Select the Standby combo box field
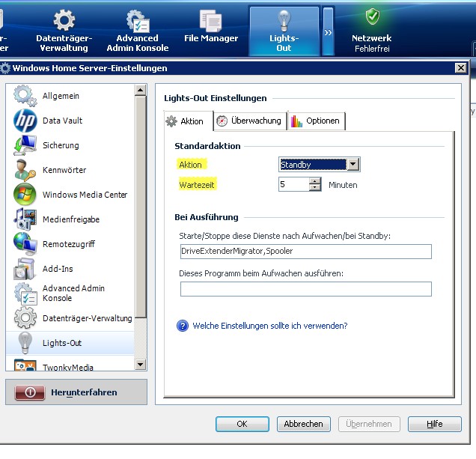The height and width of the screenshot is (459, 476). (320, 164)
